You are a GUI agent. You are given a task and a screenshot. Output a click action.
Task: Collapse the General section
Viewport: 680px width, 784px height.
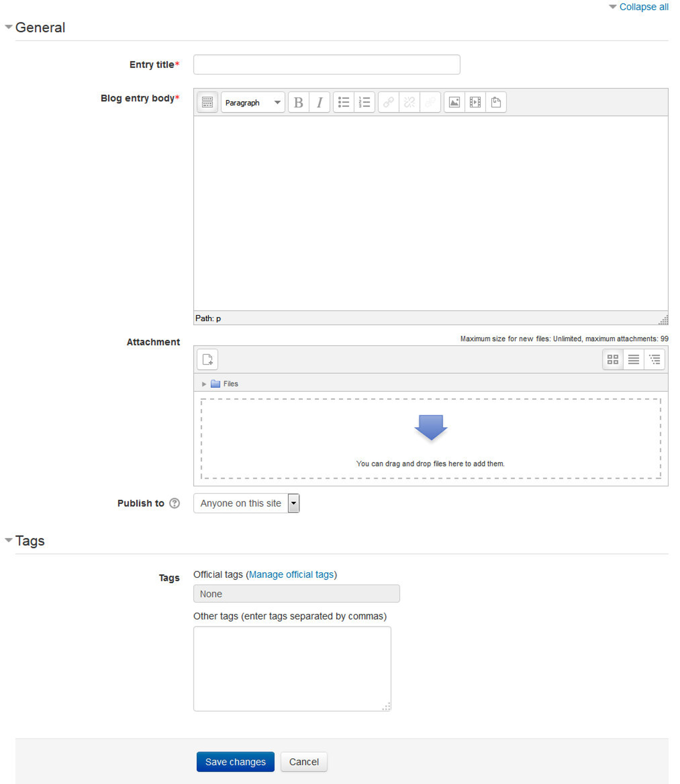pos(9,26)
